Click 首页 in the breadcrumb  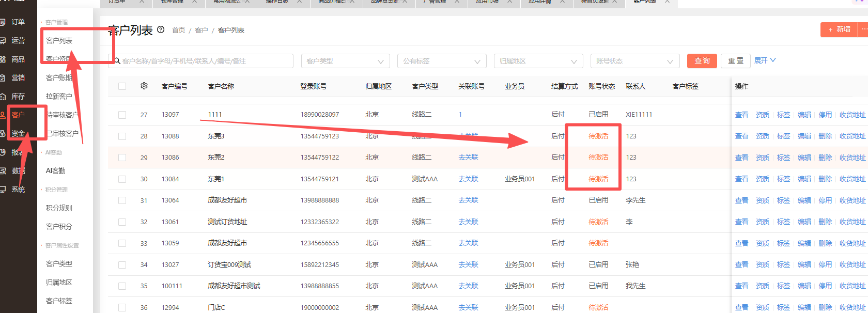point(179,30)
